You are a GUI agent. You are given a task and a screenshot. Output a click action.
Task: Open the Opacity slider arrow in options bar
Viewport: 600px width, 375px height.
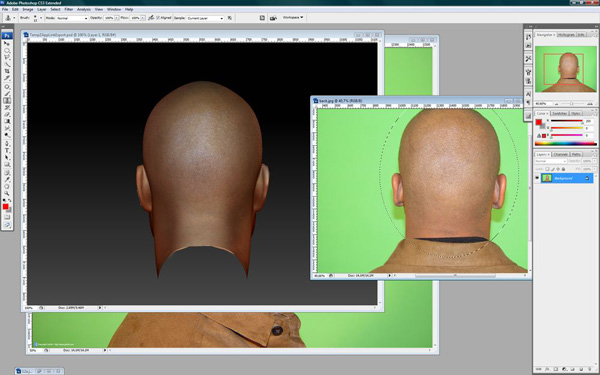(x=117, y=18)
